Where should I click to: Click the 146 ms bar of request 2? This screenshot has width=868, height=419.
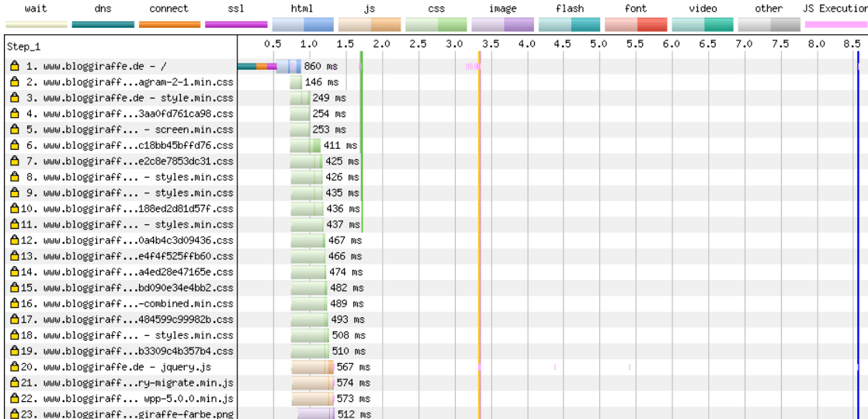[x=296, y=82]
